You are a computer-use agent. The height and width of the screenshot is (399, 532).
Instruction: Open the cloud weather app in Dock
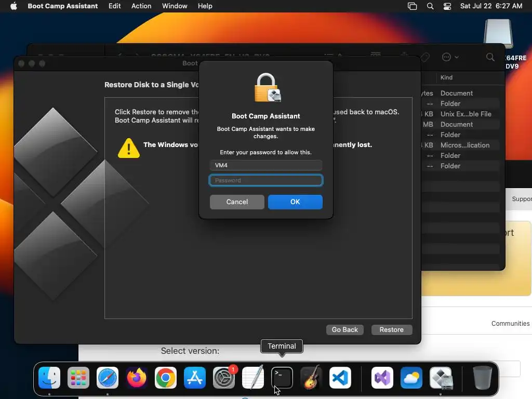[411, 378]
